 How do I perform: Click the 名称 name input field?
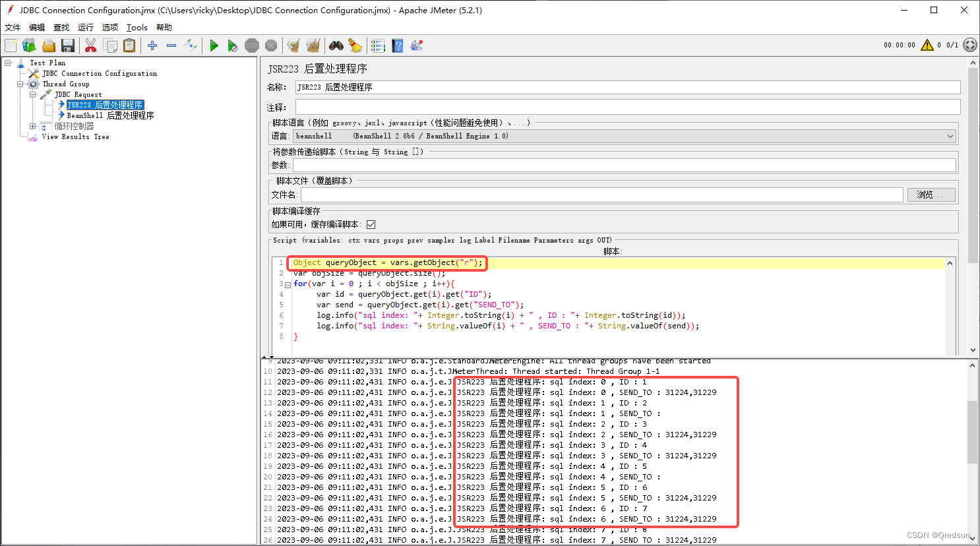pyautogui.click(x=628, y=87)
